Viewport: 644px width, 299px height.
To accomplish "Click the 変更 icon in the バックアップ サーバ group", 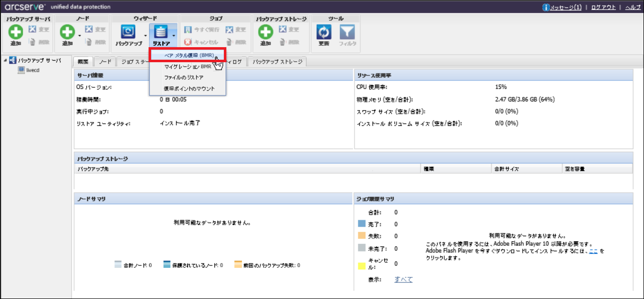I will click(32, 30).
